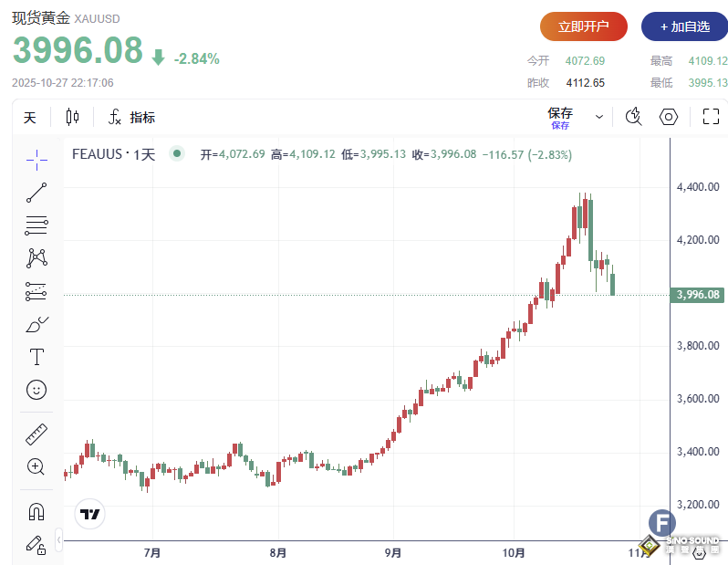The width and height of the screenshot is (728, 565).
Task: Select the ruler measure tool
Action: point(36,434)
